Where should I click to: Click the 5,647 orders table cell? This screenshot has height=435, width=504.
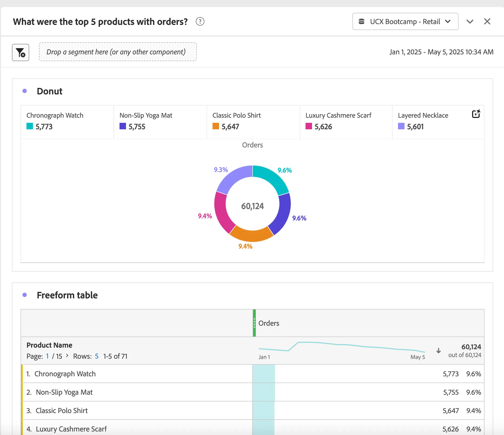[x=451, y=411]
